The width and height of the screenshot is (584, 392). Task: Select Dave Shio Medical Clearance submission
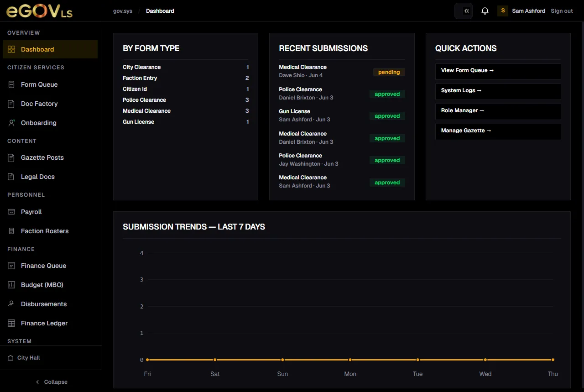pyautogui.click(x=342, y=71)
